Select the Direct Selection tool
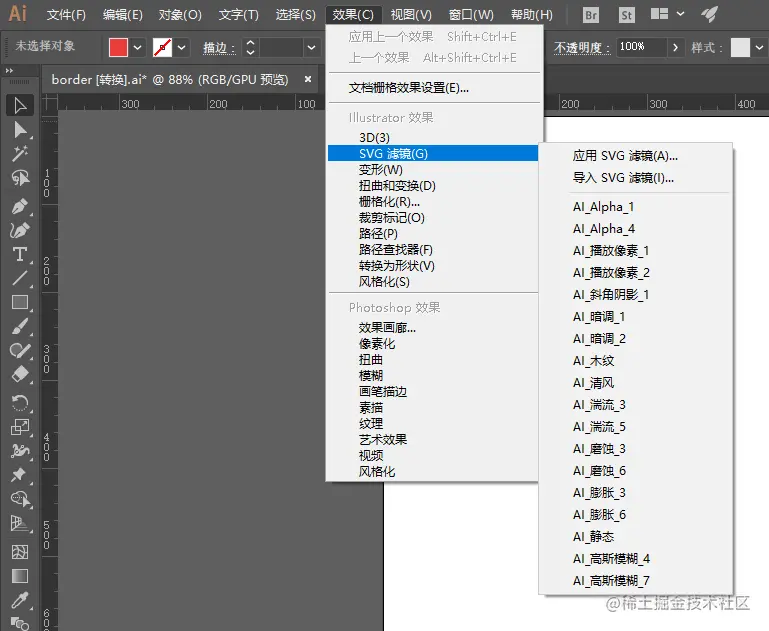This screenshot has width=769, height=631. click(x=20, y=130)
